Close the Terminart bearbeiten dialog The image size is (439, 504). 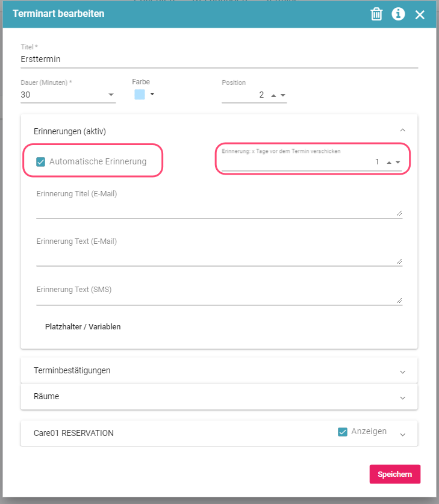420,14
